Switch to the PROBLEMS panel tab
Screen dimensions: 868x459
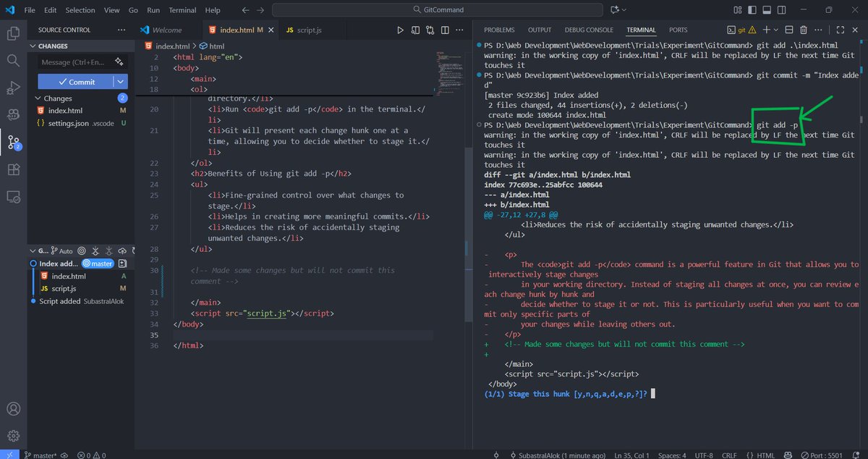click(x=499, y=30)
